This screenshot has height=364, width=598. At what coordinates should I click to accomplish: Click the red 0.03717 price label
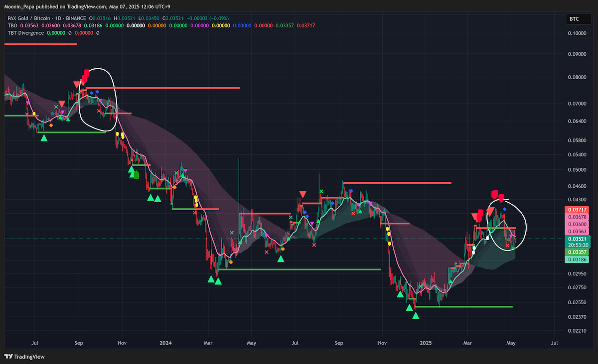click(x=578, y=210)
